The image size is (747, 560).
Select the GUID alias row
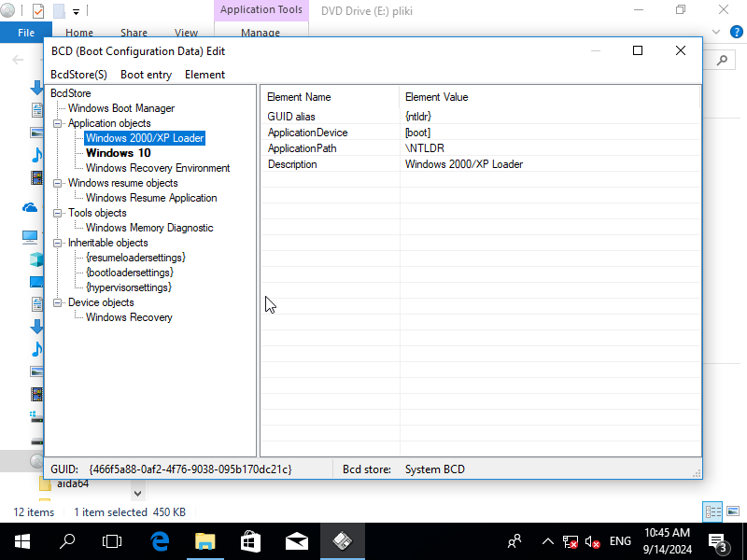480,116
